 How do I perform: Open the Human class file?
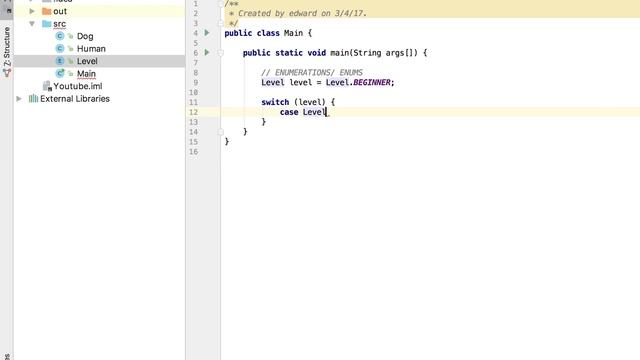[91, 49]
